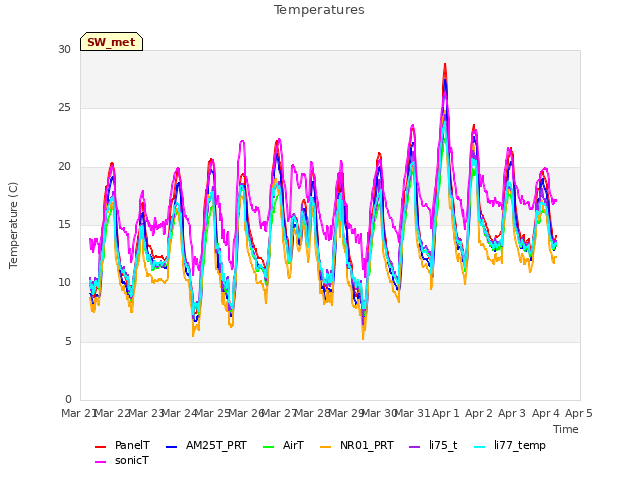Click the Apr 2 date tick label
Image resolution: width=640 pixels, height=480 pixels.
point(479,413)
